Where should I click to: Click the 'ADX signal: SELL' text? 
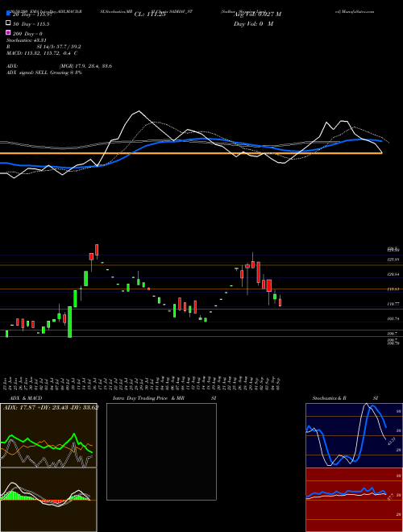[27, 73]
